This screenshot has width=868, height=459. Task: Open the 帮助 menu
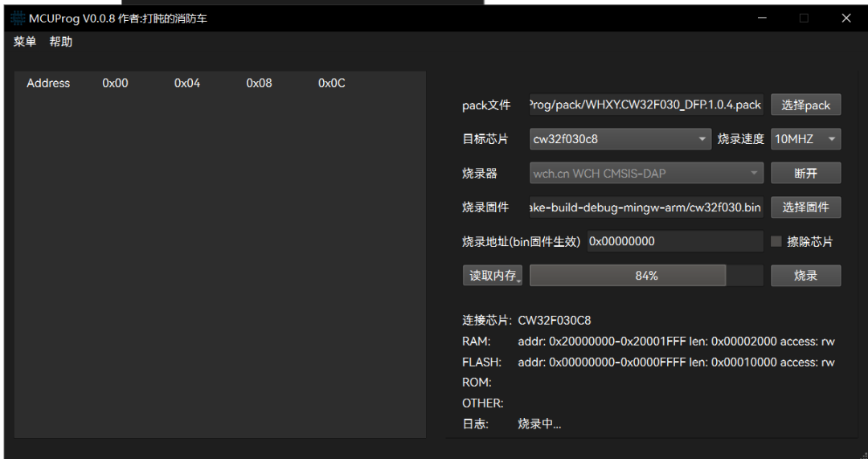(61, 42)
